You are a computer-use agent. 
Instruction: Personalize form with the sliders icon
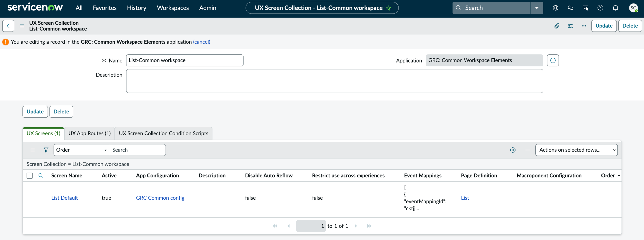click(x=570, y=26)
